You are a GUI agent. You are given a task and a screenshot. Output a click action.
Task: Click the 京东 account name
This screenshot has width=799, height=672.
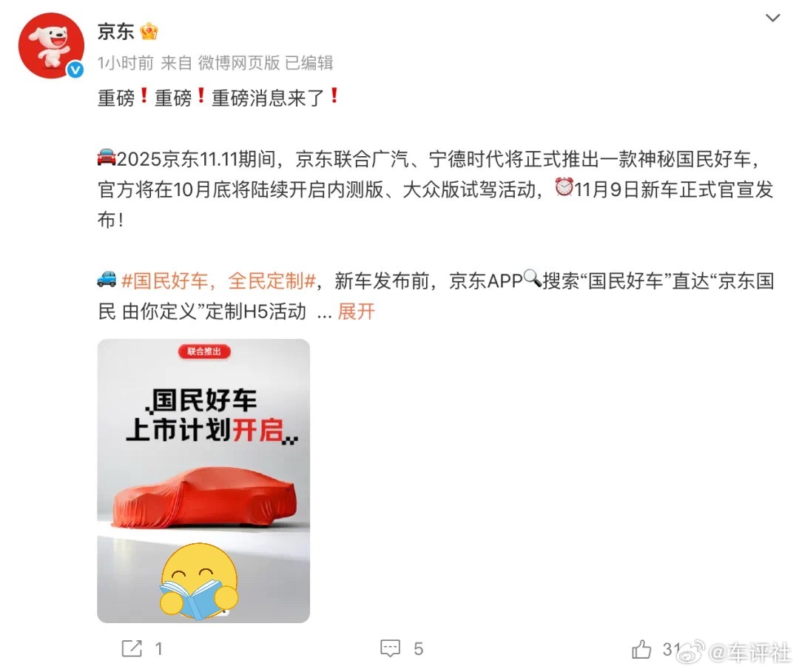pos(116,32)
